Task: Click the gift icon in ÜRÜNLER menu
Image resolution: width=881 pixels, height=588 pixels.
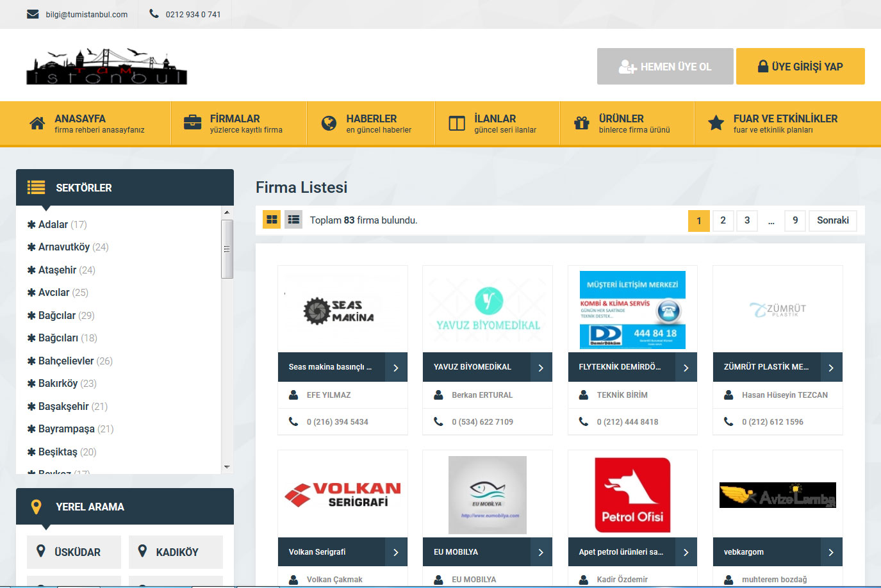Action: click(581, 123)
